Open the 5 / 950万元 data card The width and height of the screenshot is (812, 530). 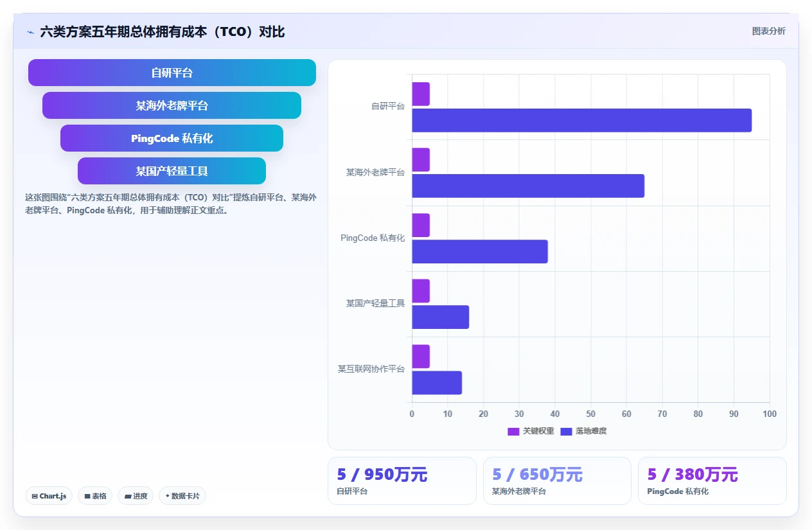tap(402, 481)
